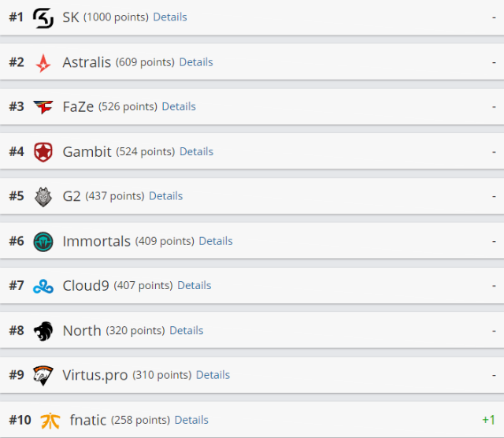
Task: Click the fnatic orange logo
Action: point(50,421)
